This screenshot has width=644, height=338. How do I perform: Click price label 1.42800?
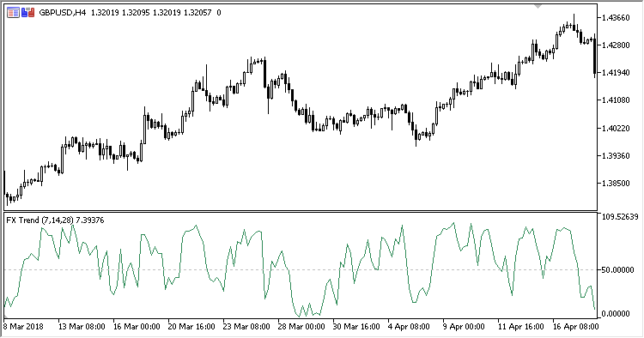tap(616, 45)
